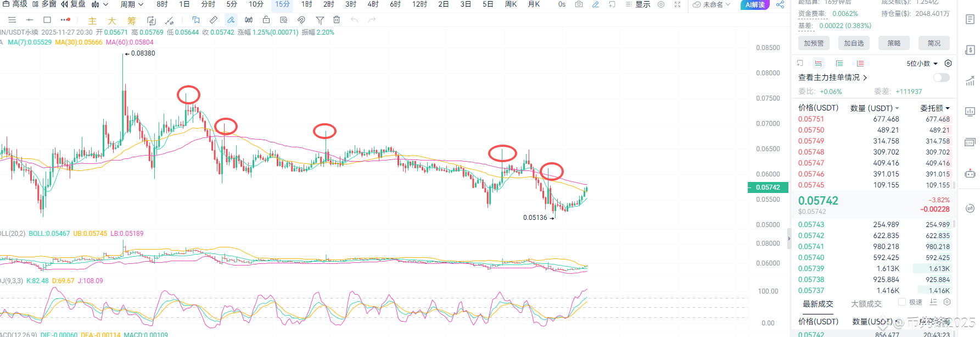Viewport: 980px width, 337px height.
Task: Open the 5位小数 decimal dropdown
Action: 922,64
